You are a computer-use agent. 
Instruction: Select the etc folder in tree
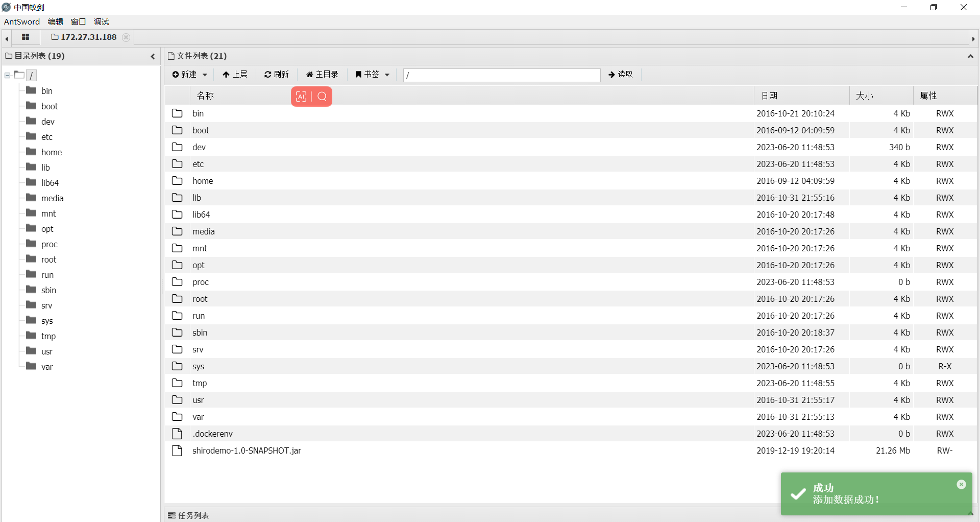[46, 137]
